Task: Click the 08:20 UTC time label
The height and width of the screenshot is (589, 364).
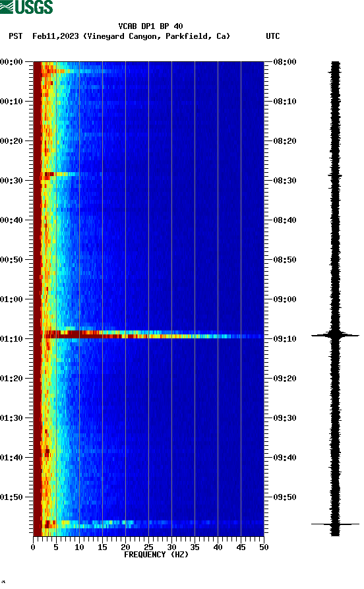Action: point(285,141)
